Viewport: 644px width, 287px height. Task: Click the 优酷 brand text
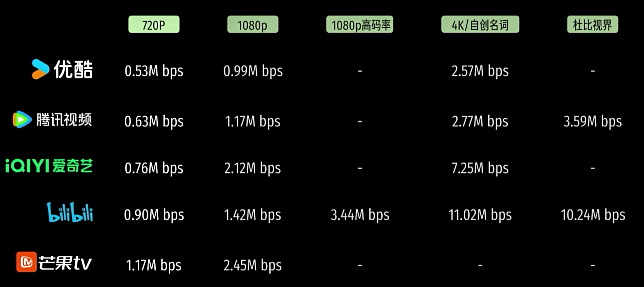coord(73,69)
